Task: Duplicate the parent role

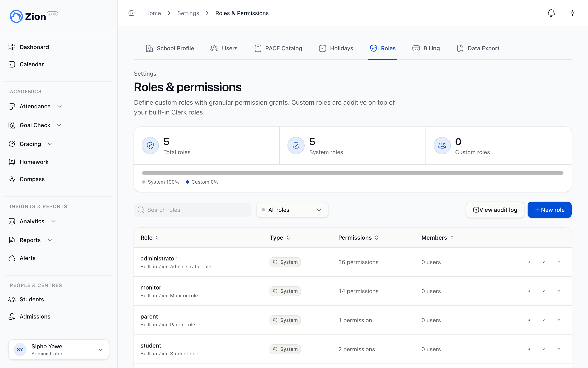Action: point(544,320)
